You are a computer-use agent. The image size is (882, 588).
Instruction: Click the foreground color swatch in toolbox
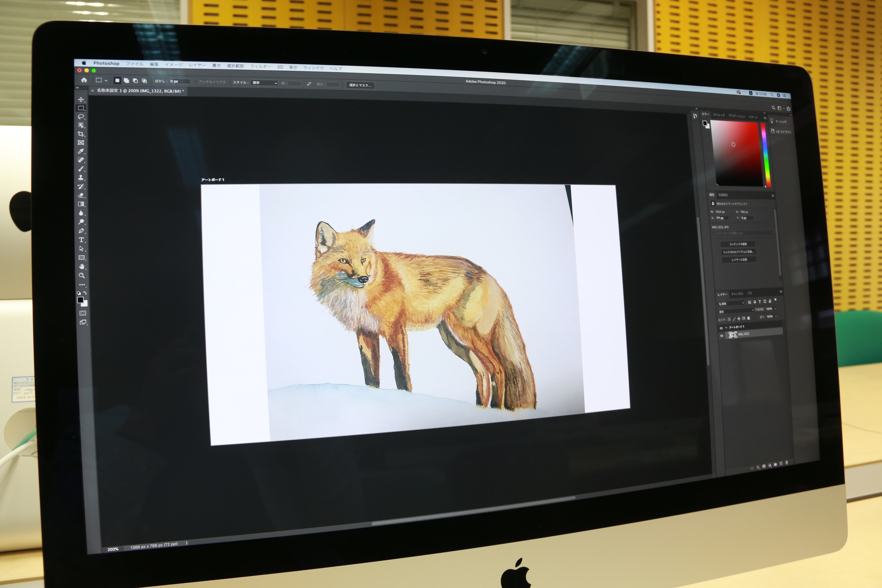(x=80, y=300)
